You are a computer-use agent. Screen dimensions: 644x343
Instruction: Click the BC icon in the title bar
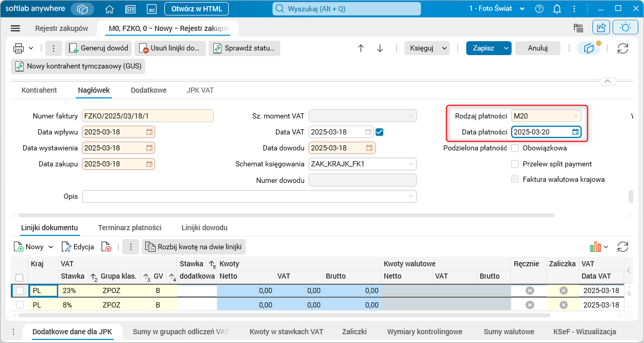click(151, 9)
